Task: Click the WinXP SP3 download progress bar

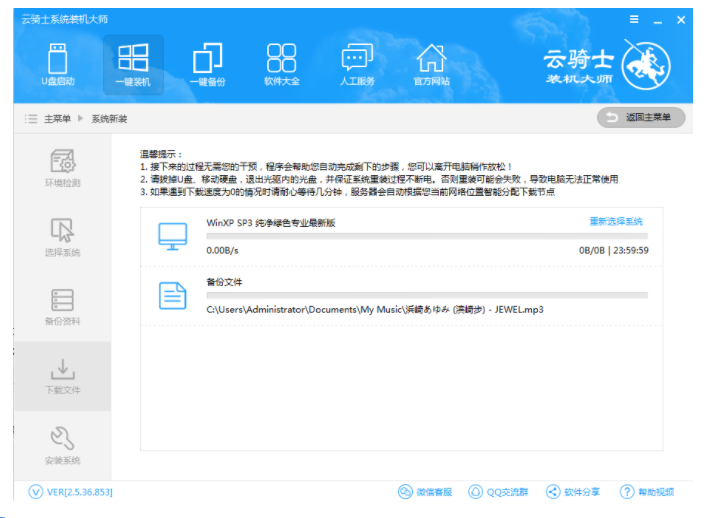Action: (x=427, y=236)
